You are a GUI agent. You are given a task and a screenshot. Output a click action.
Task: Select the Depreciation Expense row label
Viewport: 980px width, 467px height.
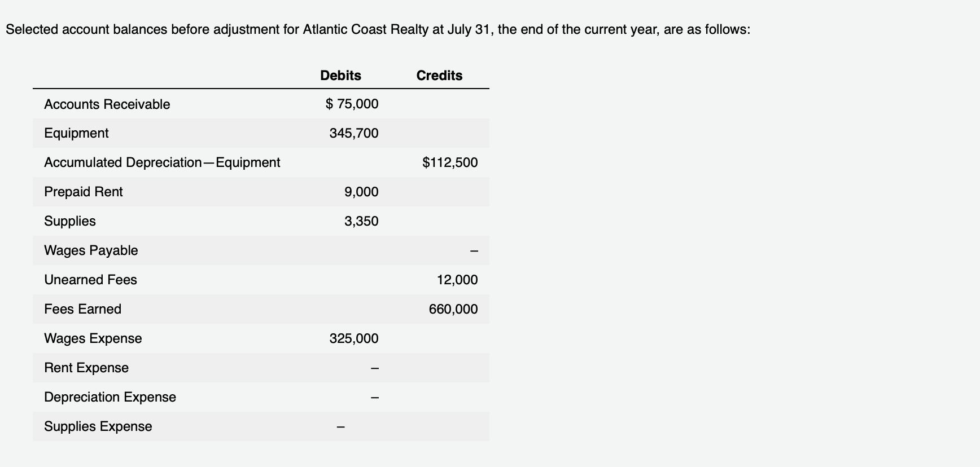pos(110,398)
